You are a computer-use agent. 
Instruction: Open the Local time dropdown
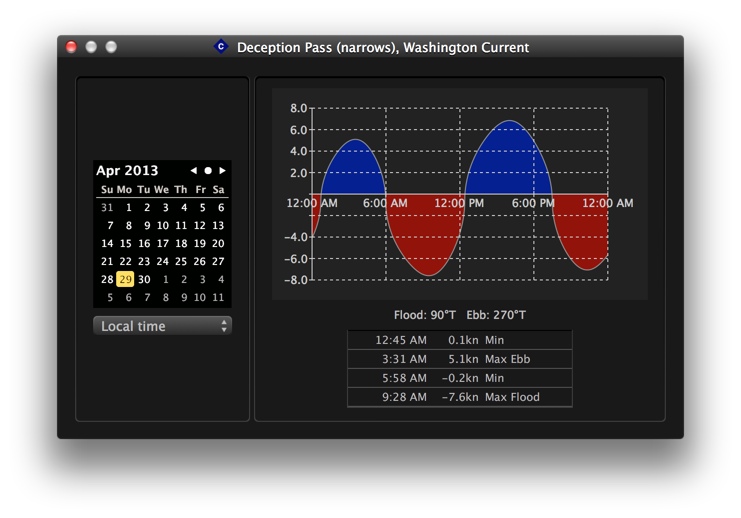pyautogui.click(x=163, y=326)
